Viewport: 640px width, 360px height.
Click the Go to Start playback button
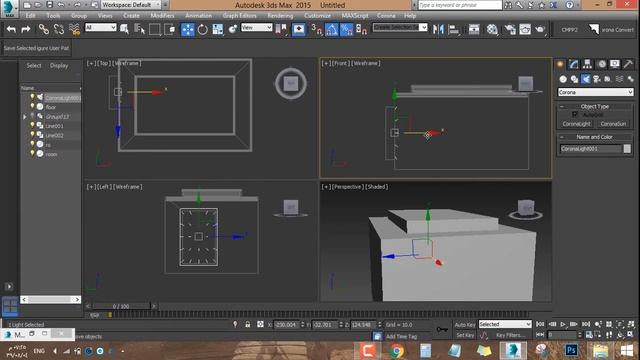tap(540, 324)
